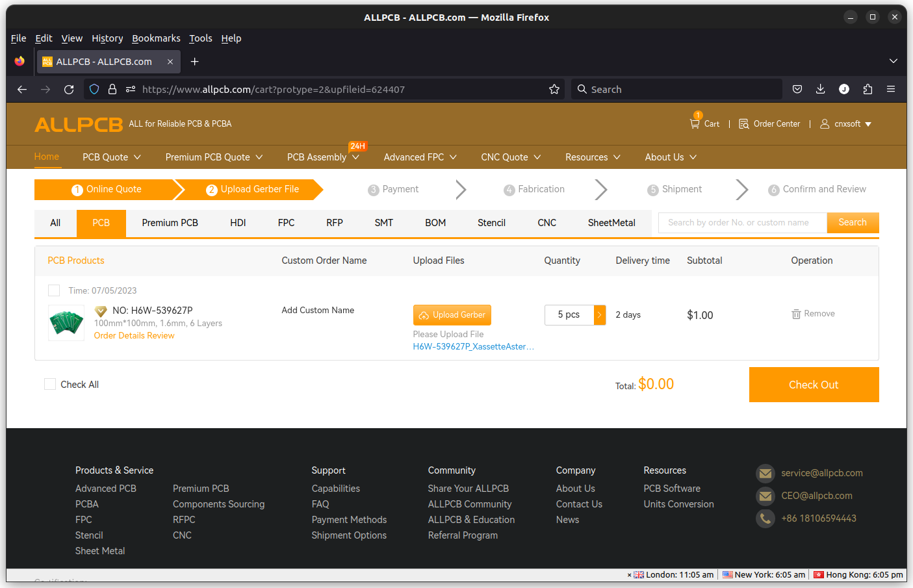Click the cnxsoft user account icon
The width and height of the screenshot is (913, 588).
point(825,123)
